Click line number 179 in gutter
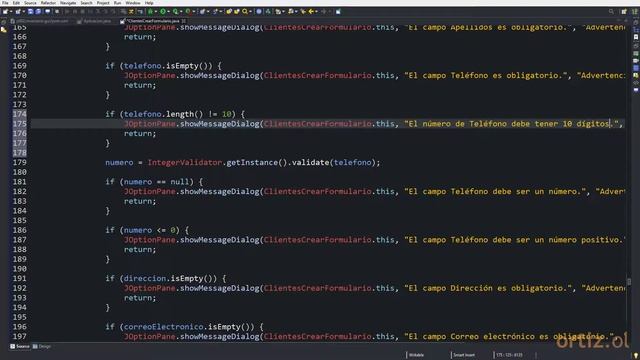The width and height of the screenshot is (640, 360). [20, 162]
